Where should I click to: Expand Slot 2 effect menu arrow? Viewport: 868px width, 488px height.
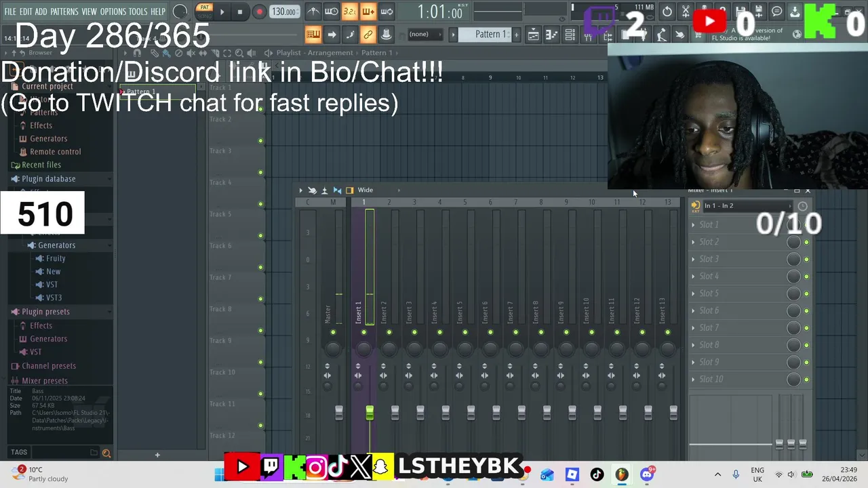693,242
